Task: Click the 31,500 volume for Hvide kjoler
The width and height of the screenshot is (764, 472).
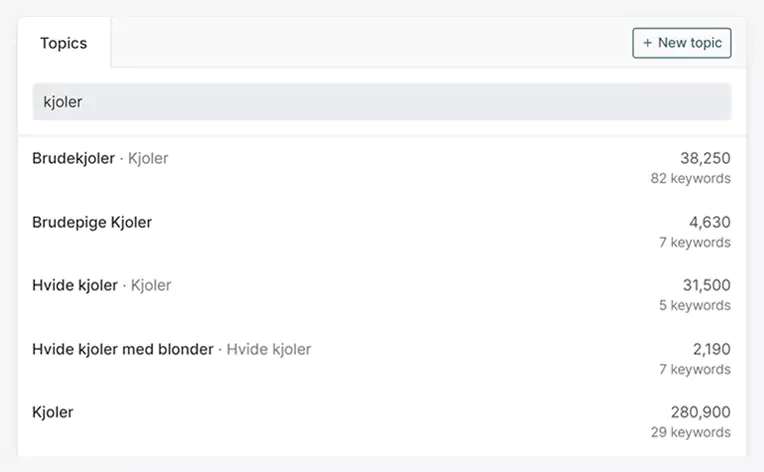Action: [705, 285]
